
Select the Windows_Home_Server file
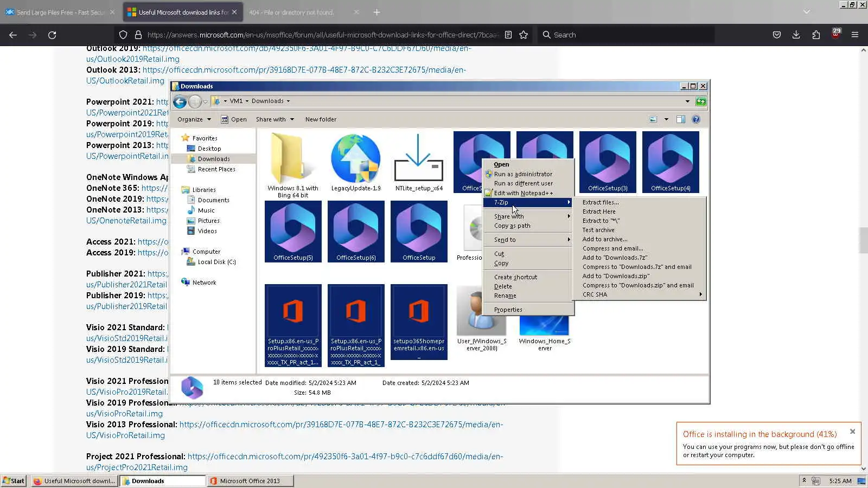click(x=545, y=335)
